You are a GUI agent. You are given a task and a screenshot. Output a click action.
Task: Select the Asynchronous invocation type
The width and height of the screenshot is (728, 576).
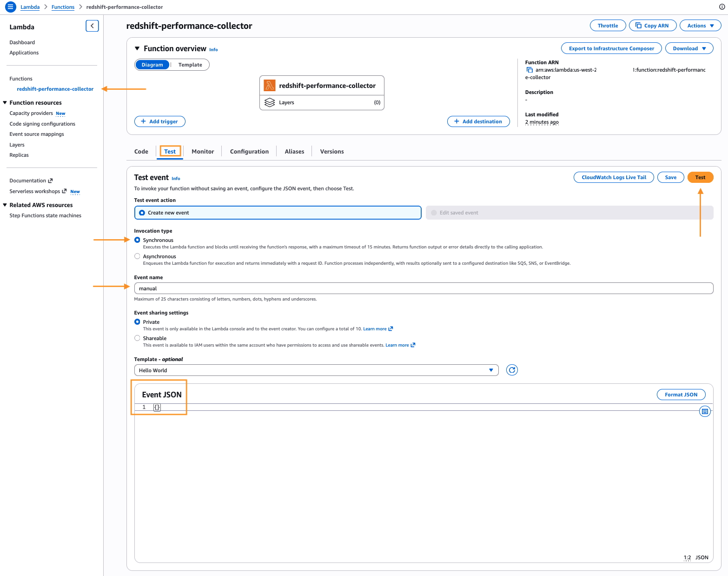137,256
